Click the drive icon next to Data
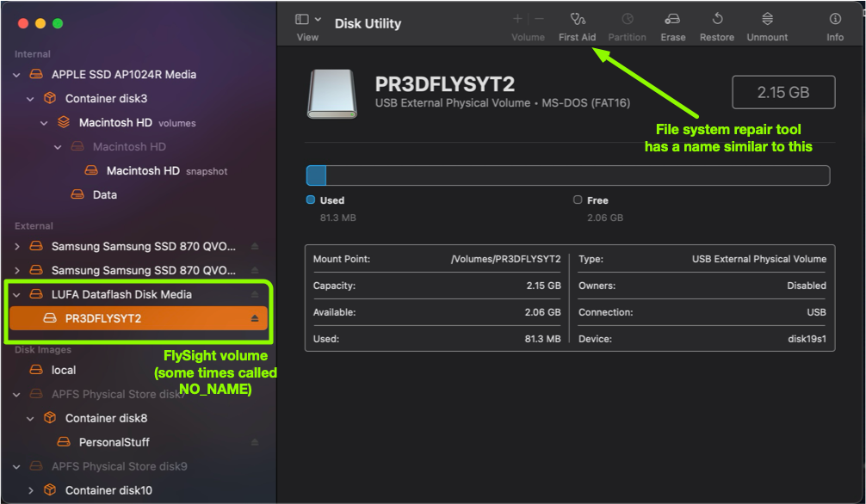The width and height of the screenshot is (866, 504). [x=77, y=194]
